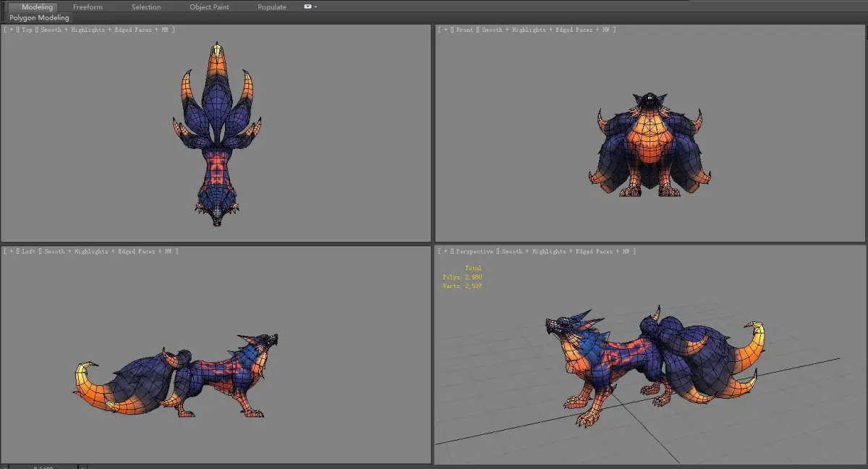Click the 'Polys: 2,980' statistic
The width and height of the screenshot is (868, 469).
click(462, 277)
